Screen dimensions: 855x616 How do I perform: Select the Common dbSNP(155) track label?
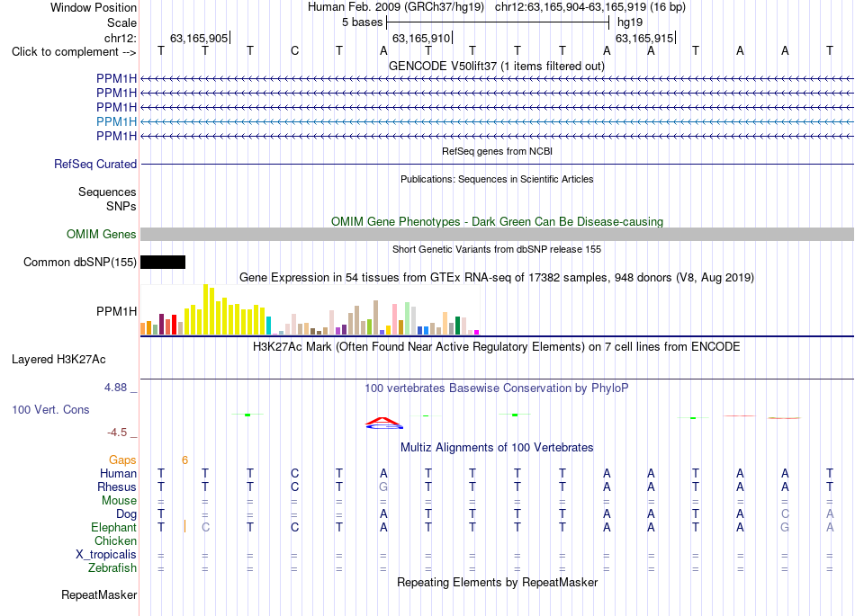[80, 262]
